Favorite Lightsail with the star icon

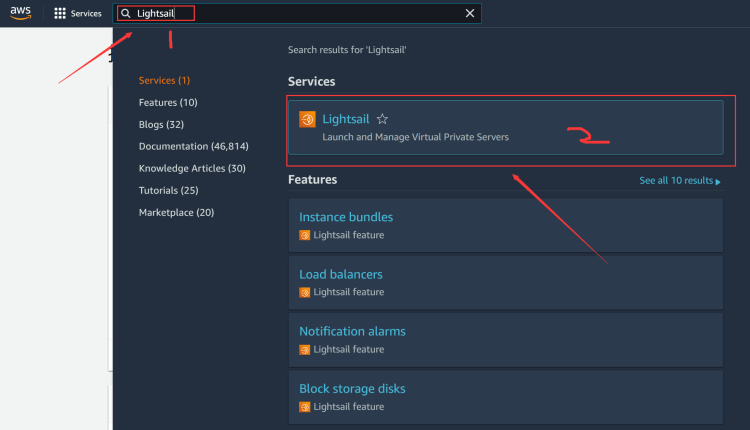[x=382, y=119]
